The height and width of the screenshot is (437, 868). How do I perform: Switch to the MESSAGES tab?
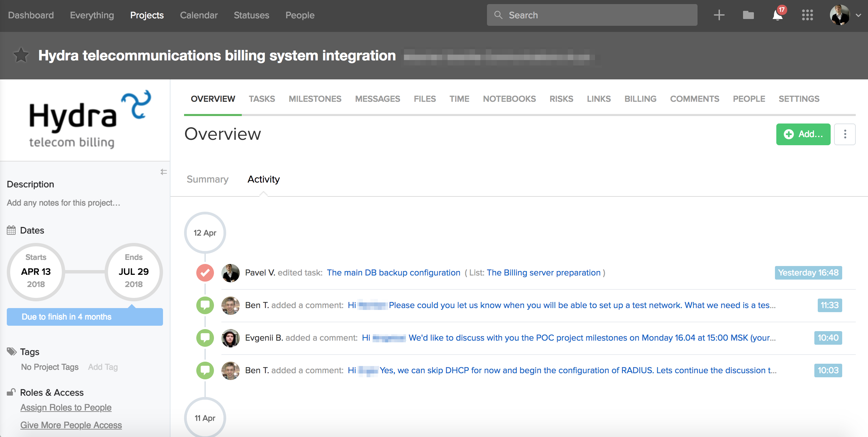(x=378, y=99)
